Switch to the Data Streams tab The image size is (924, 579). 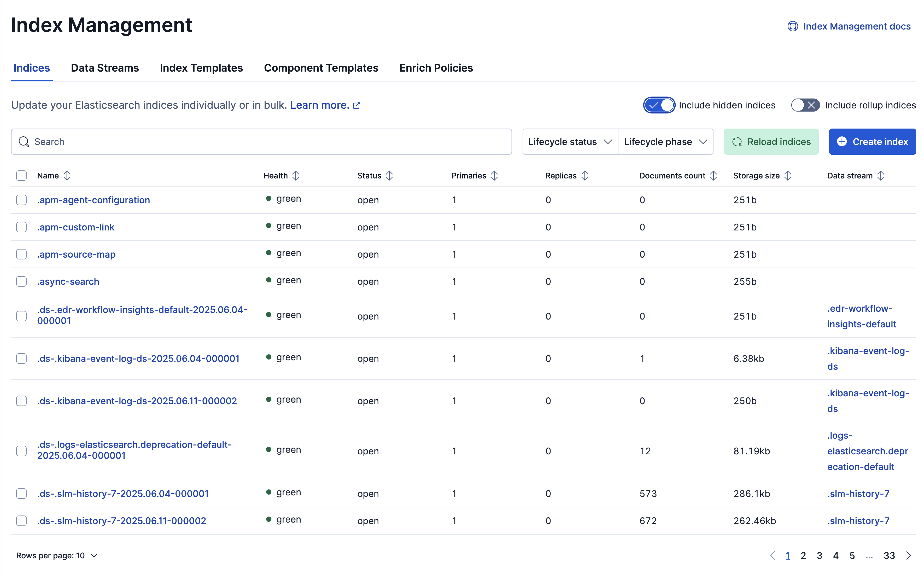coord(104,68)
